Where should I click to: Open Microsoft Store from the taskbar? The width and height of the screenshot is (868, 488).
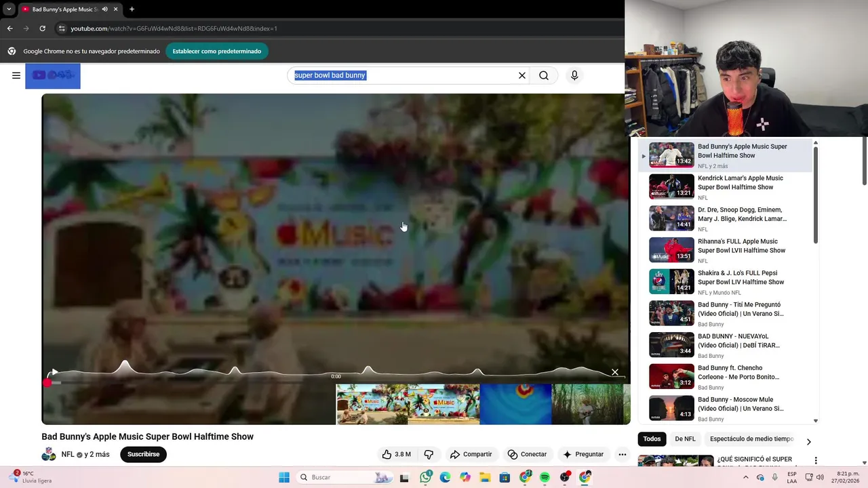(x=505, y=477)
